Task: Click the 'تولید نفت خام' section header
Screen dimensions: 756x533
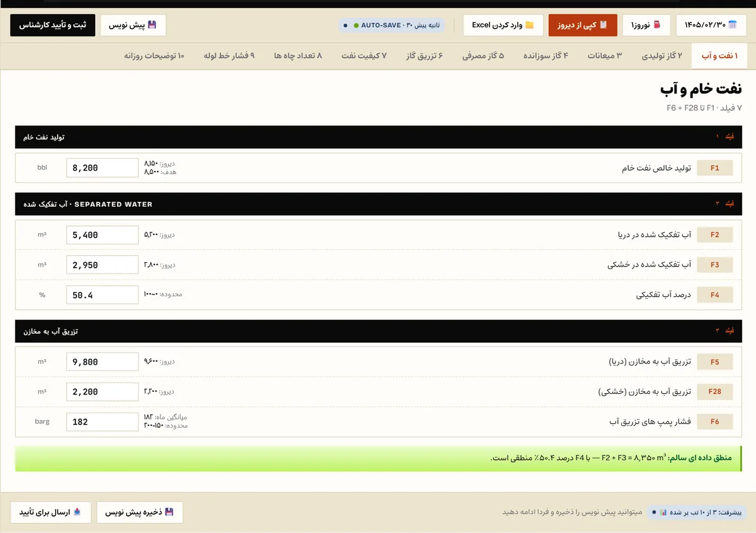Action: 379,137
